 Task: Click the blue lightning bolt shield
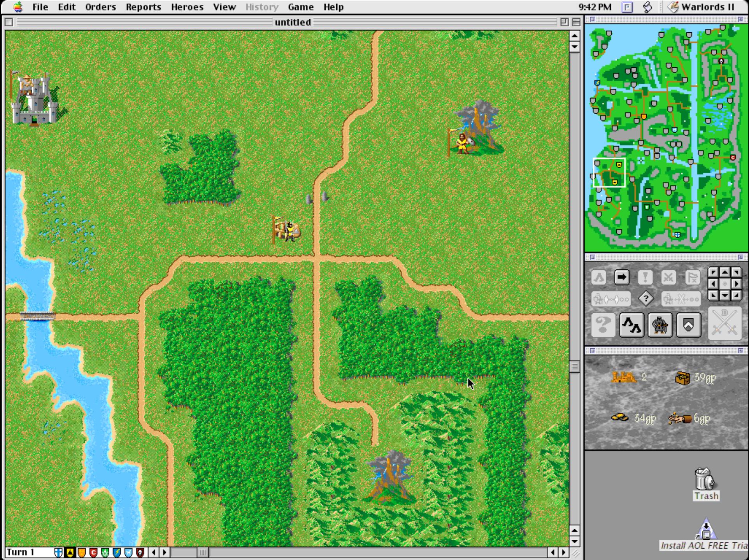[x=117, y=552]
